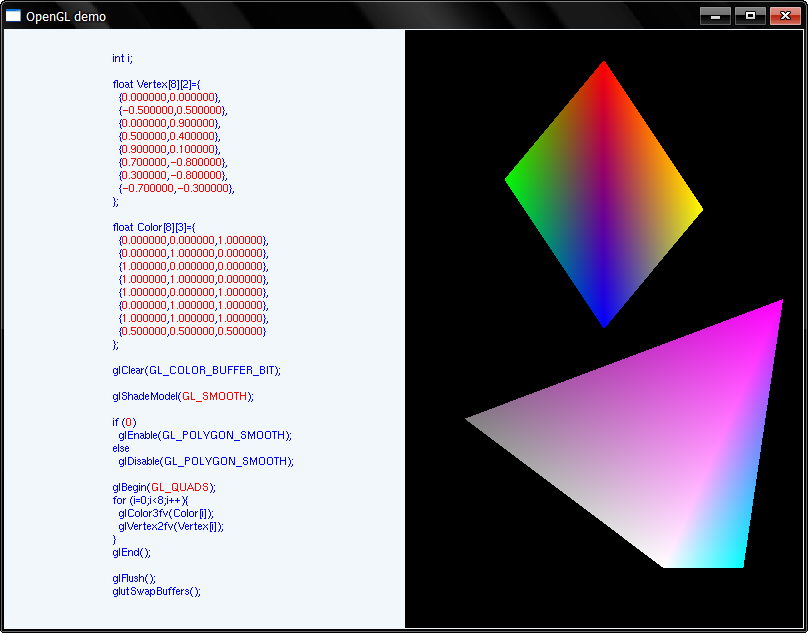The width and height of the screenshot is (808, 633).
Task: Toggle the 0 in the if condition
Action: [x=129, y=423]
